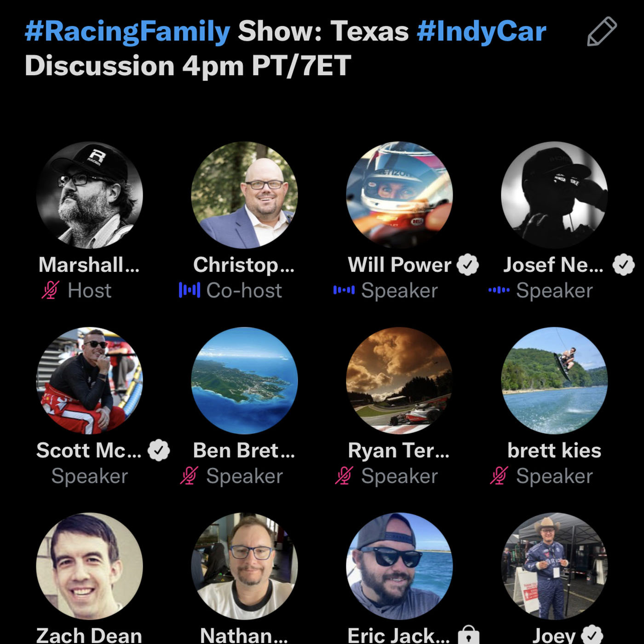Viewport: 644px width, 644px height.
Task: Tap Zach Dean's profile photo
Action: [90, 566]
